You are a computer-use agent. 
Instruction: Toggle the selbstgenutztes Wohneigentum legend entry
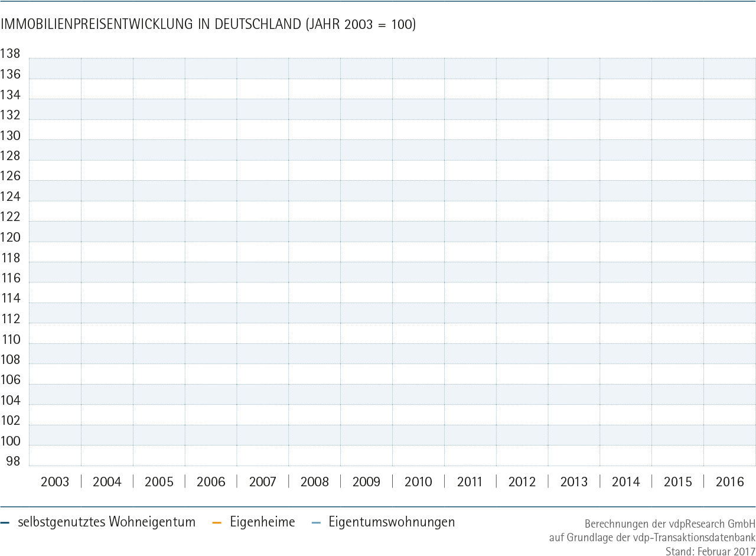tap(99, 522)
